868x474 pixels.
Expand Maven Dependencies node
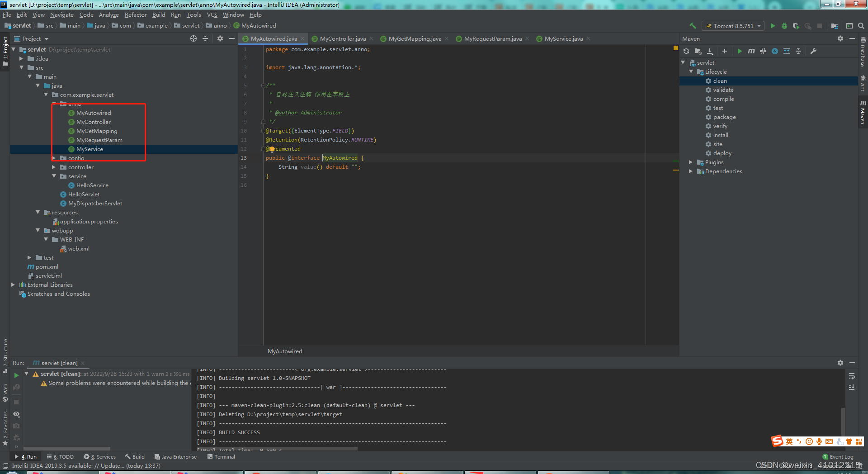[x=691, y=171]
